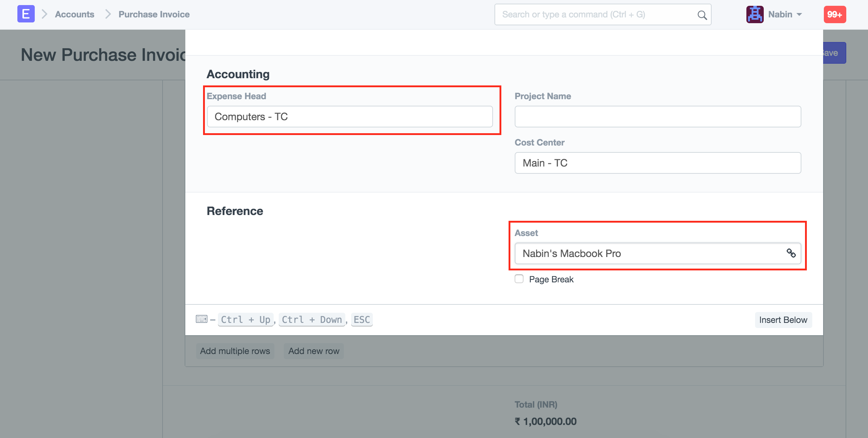Click Nabin's user avatar icon
The image size is (868, 438).
[755, 14]
